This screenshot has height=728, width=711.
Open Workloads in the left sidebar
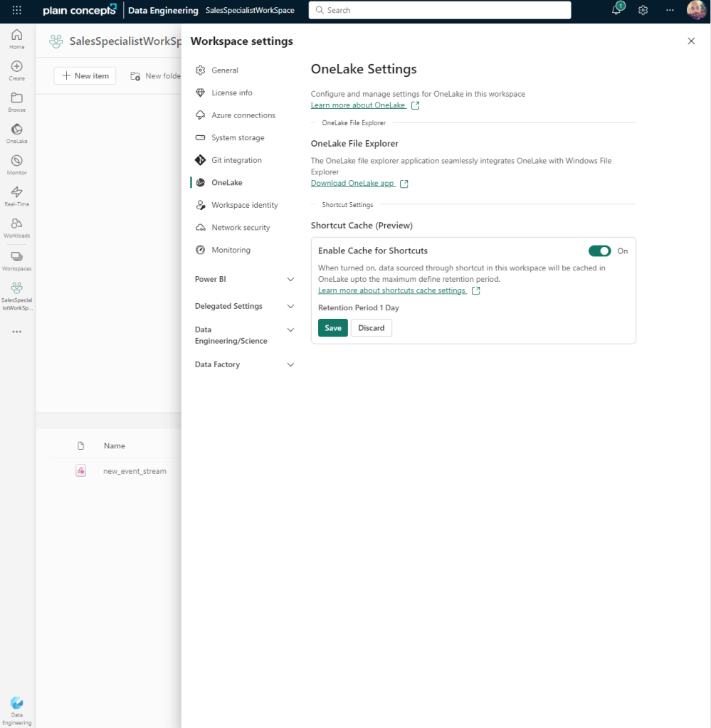pyautogui.click(x=17, y=227)
